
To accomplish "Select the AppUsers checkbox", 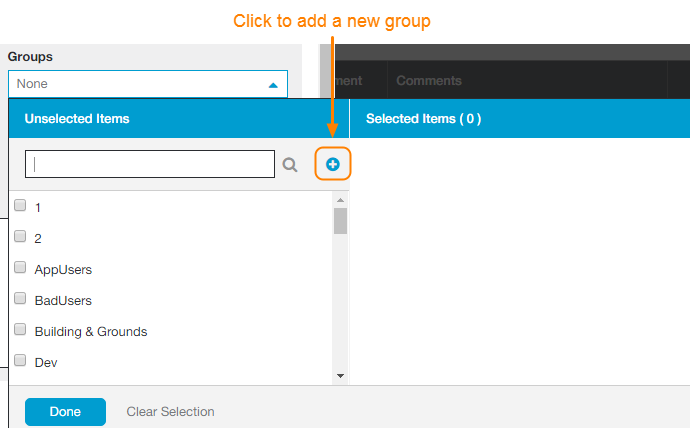I will 20,268.
